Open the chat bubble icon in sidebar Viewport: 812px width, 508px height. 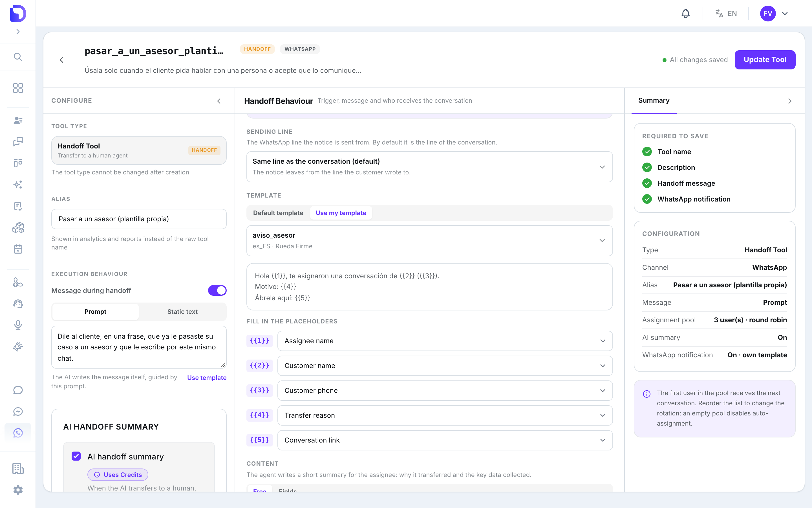18,390
